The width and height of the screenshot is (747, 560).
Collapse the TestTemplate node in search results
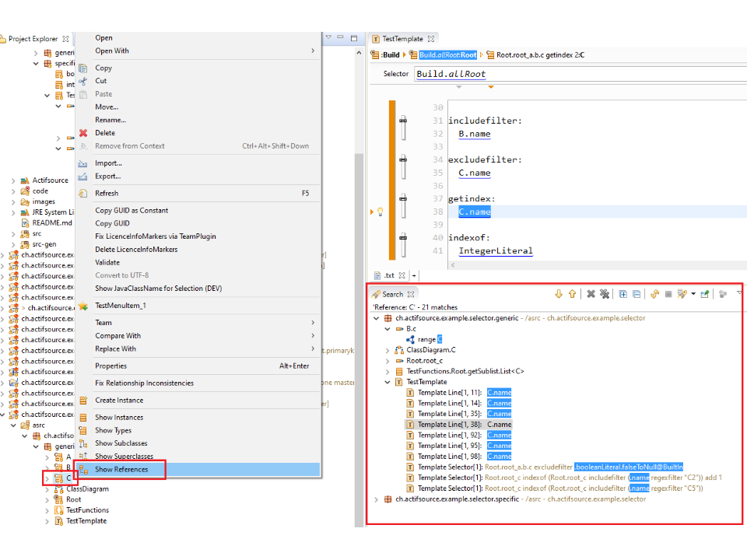[388, 382]
